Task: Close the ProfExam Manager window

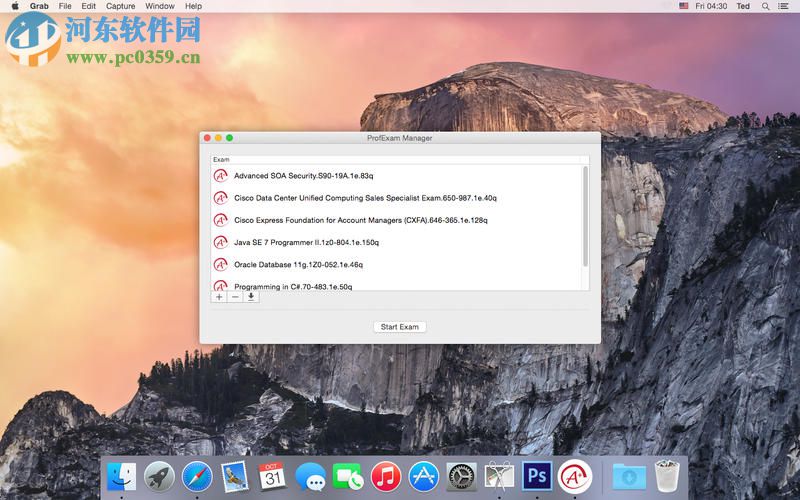Action: coord(207,138)
